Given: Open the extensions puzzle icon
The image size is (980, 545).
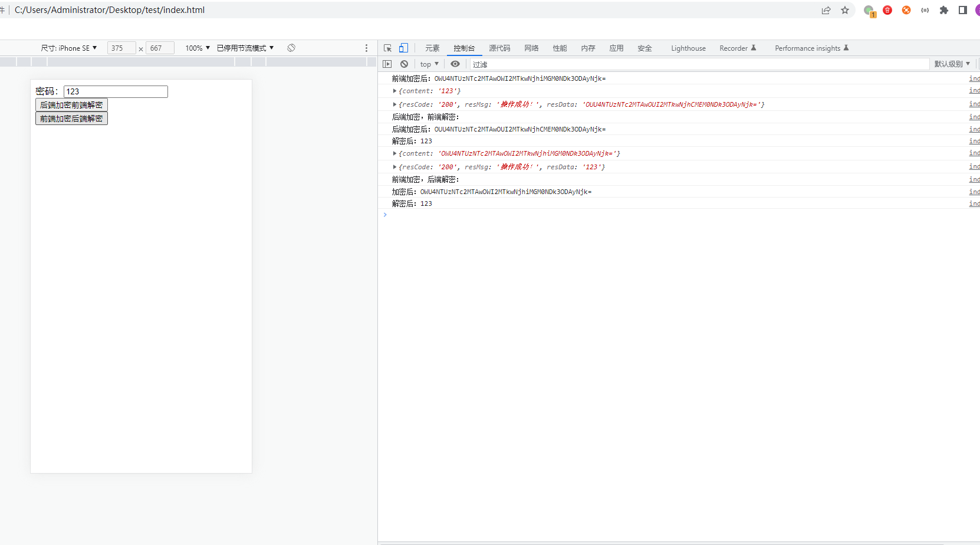Looking at the screenshot, I should (944, 10).
